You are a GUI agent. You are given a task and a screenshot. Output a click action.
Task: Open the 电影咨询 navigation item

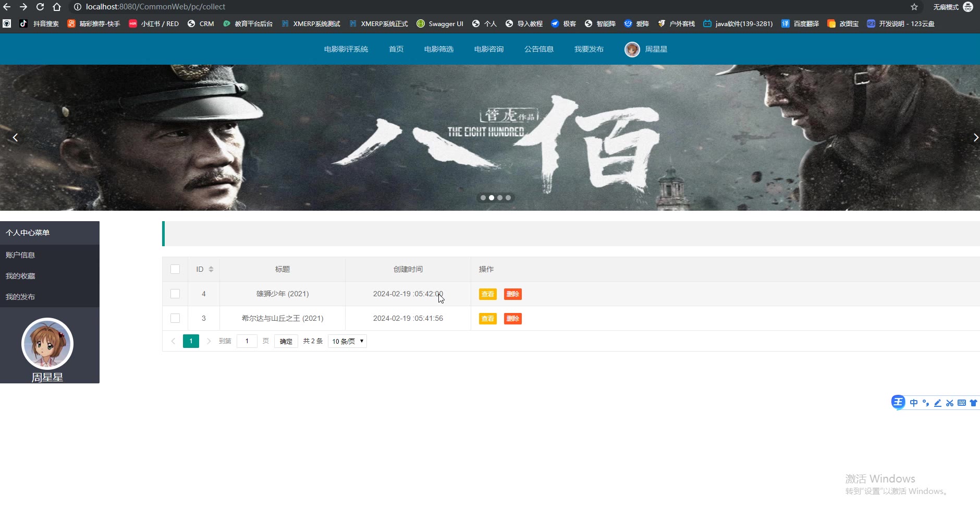coord(489,49)
